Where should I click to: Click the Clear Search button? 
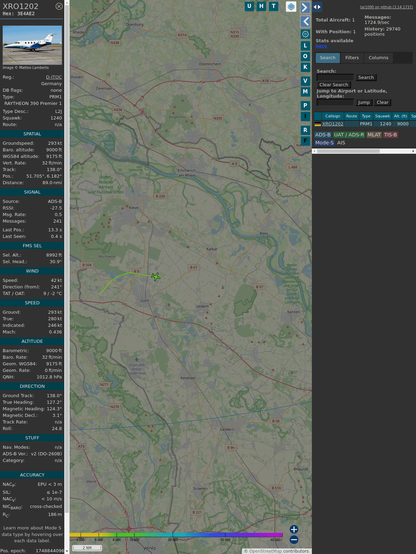point(334,84)
